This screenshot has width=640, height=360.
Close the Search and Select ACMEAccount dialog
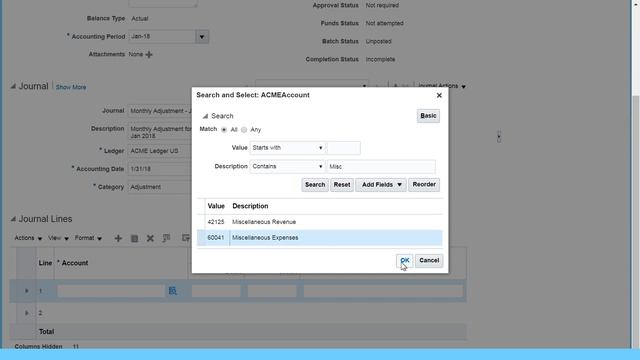click(439, 95)
